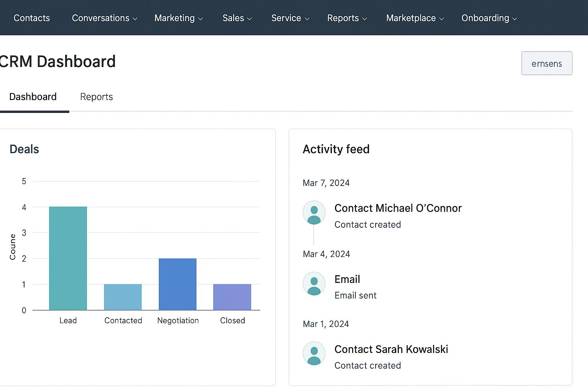Viewport: 588px width, 392px height.
Task: Click the ernsens account button
Action: pyautogui.click(x=547, y=63)
